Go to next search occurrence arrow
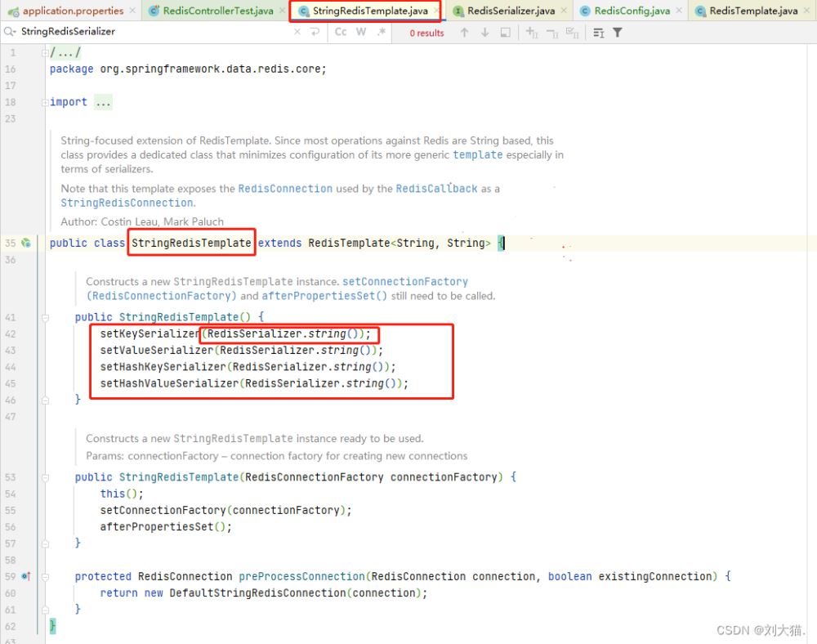 coord(484,33)
